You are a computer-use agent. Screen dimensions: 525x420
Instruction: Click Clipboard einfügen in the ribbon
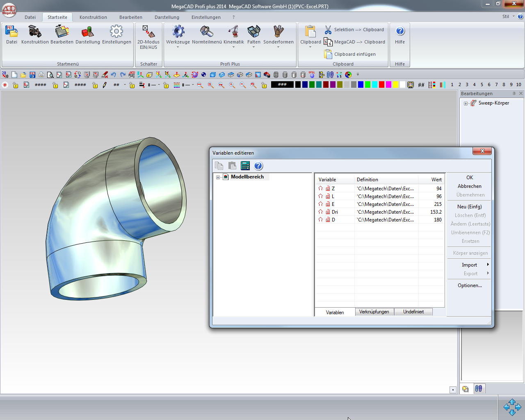tap(350, 54)
